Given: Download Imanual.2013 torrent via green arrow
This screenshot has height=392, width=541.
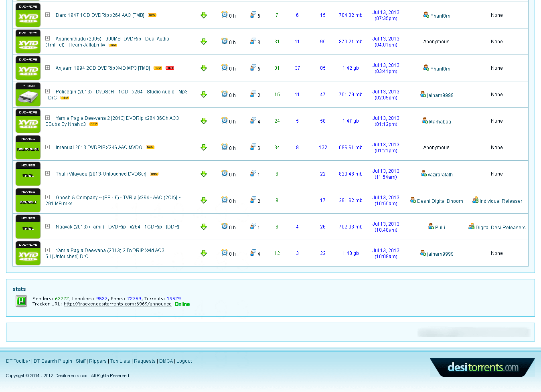Looking at the screenshot, I should (204, 148).
